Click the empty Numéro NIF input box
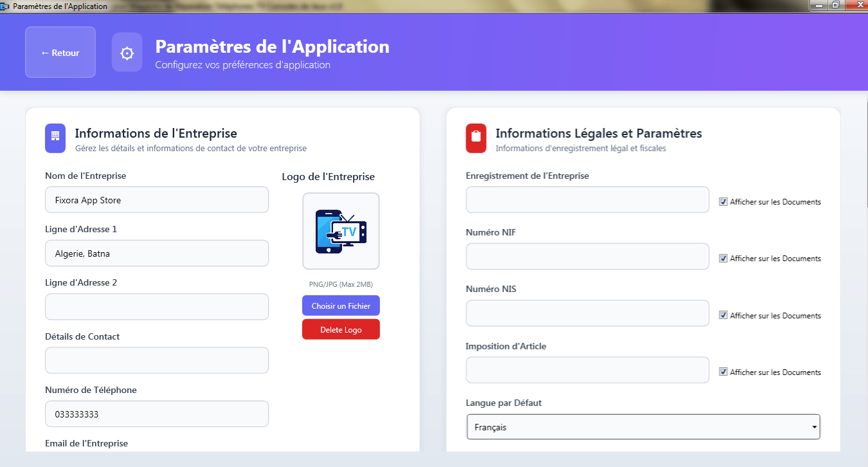The height and width of the screenshot is (467, 868). point(587,256)
